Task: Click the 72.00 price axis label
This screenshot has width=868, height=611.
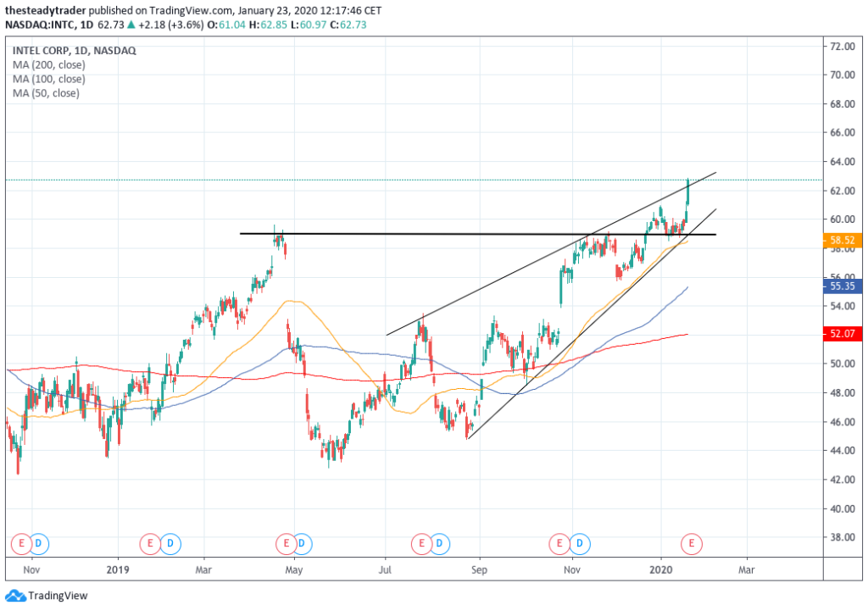Action: tap(842, 47)
